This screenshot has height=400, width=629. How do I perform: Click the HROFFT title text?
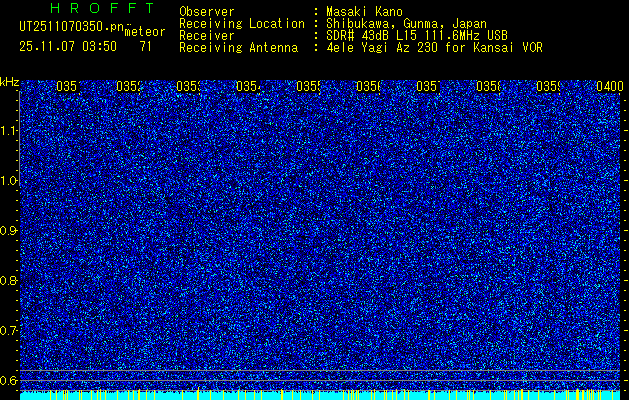[102, 8]
